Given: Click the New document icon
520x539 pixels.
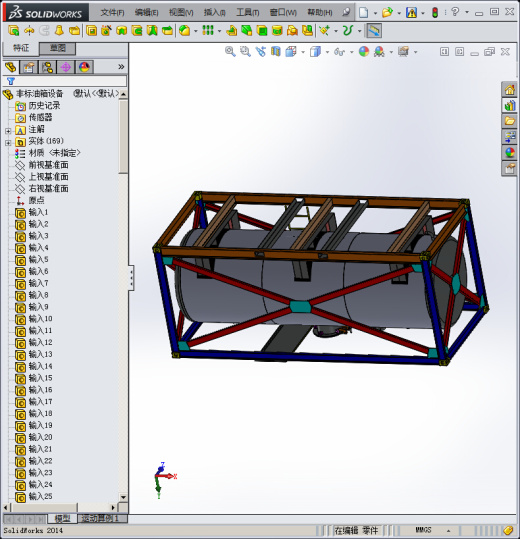Looking at the screenshot, I should pyautogui.click(x=363, y=13).
